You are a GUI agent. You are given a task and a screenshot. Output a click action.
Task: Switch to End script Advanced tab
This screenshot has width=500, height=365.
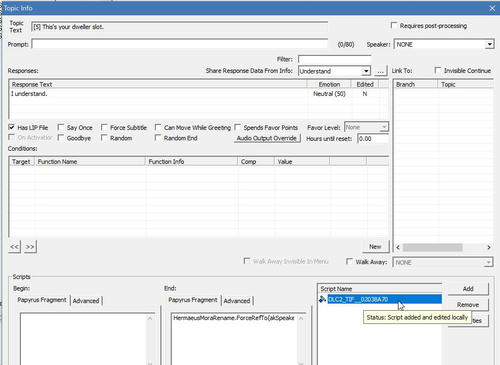237,301
